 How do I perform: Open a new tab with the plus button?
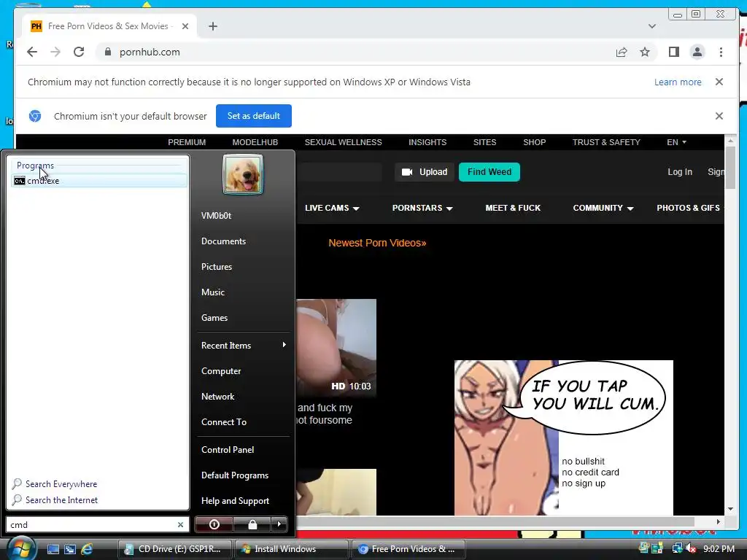213,26
